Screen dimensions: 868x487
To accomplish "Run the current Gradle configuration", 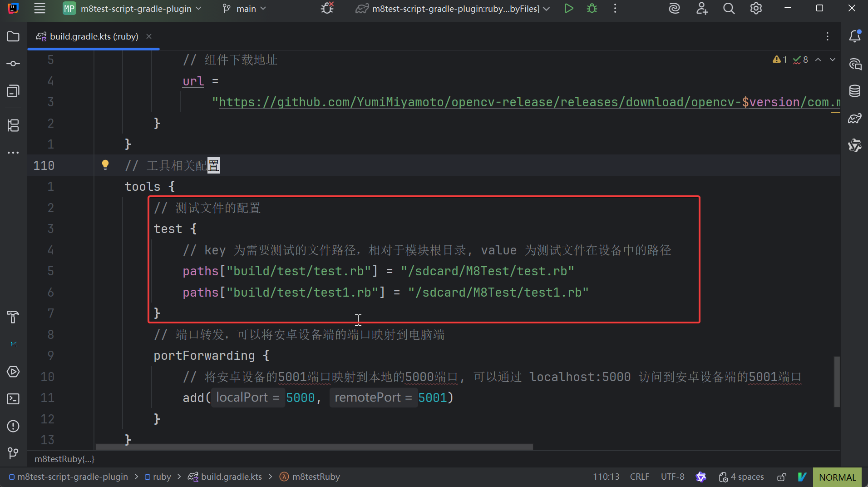I will click(x=568, y=9).
